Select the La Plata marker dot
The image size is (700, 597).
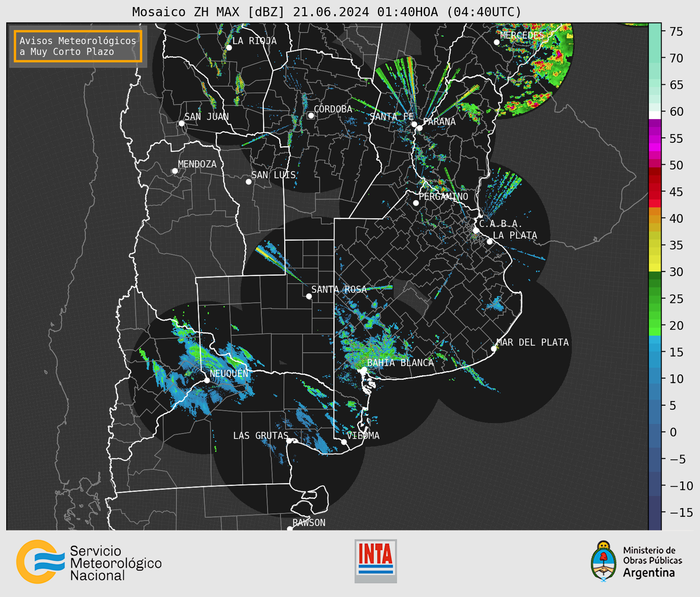tap(490, 242)
